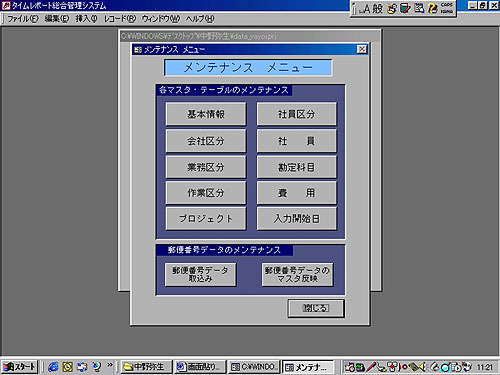The image size is (500, 375).
Task: Open 基本情報 maintenance
Action: coord(206,114)
